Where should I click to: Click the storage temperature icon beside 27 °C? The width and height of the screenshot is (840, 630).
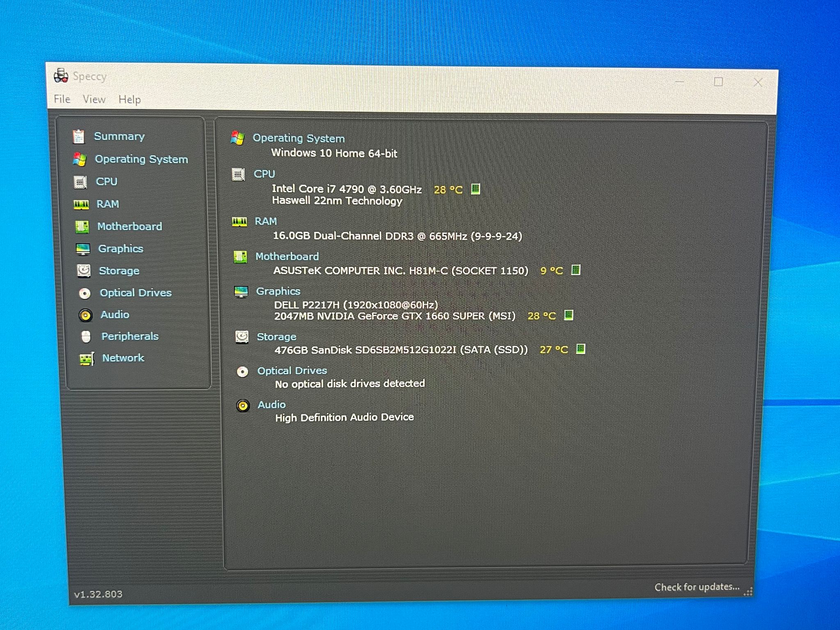click(580, 349)
